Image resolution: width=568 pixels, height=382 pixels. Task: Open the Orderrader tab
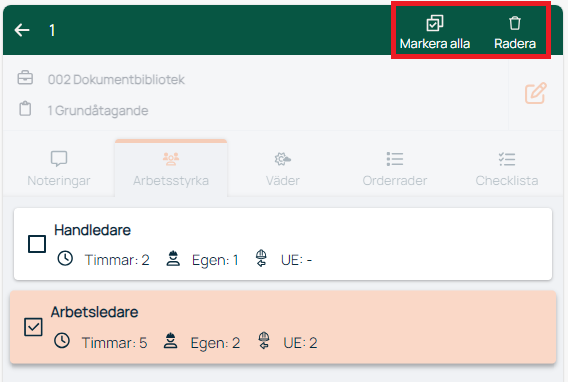click(x=395, y=168)
